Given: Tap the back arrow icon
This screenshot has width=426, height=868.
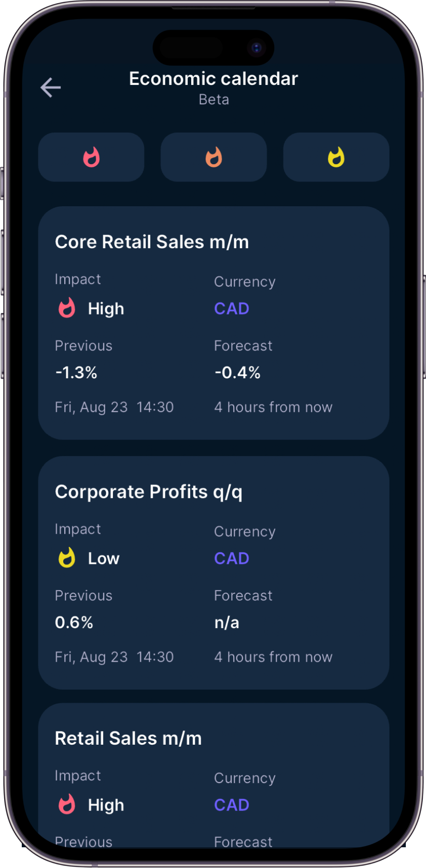Looking at the screenshot, I should tap(51, 88).
